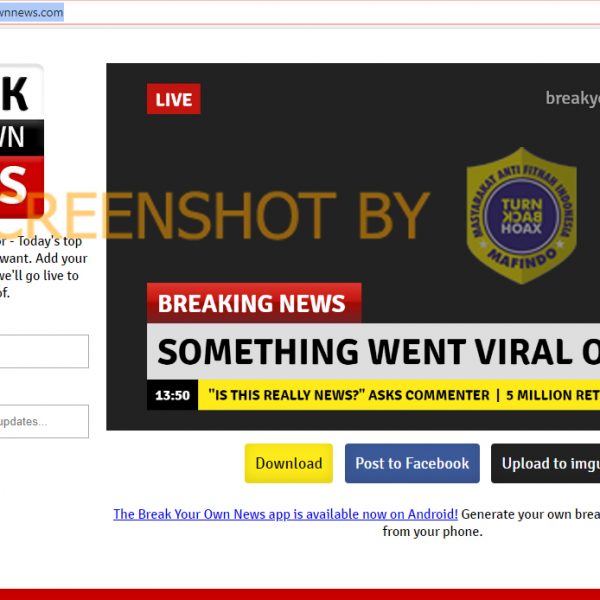The width and height of the screenshot is (600, 600).
Task: Click the yellow Download button
Action: [x=289, y=463]
